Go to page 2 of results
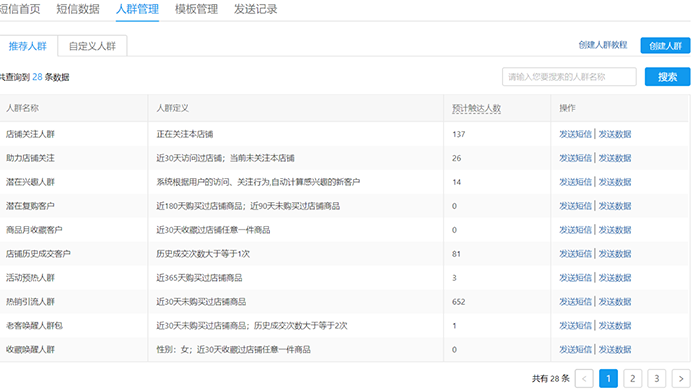Viewport: 700px width, 392px height. pos(633,379)
